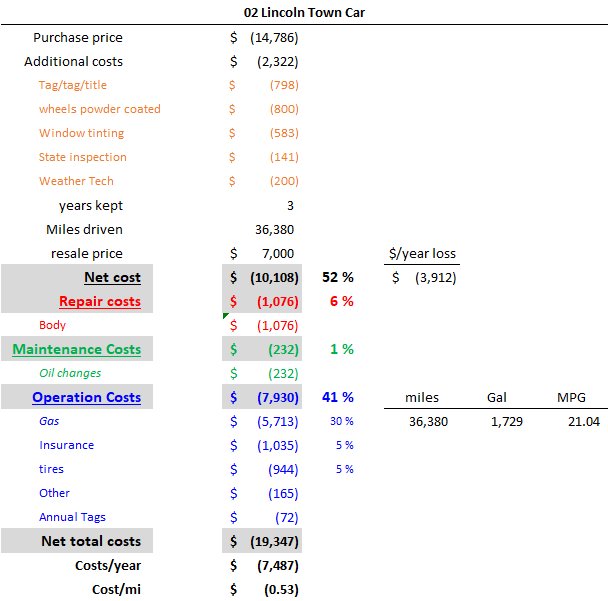Click the 'Gal' column header
The image size is (608, 601).
click(x=497, y=397)
